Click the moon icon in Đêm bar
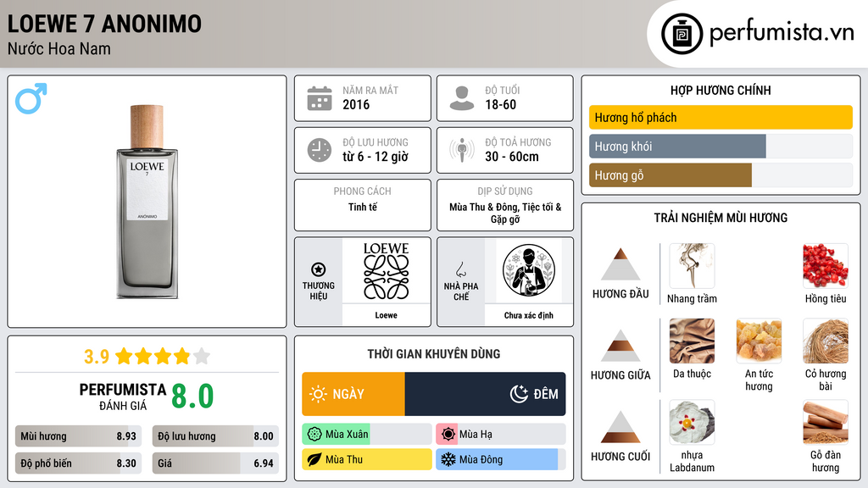Image resolution: width=868 pixels, height=488 pixels. coord(519,394)
